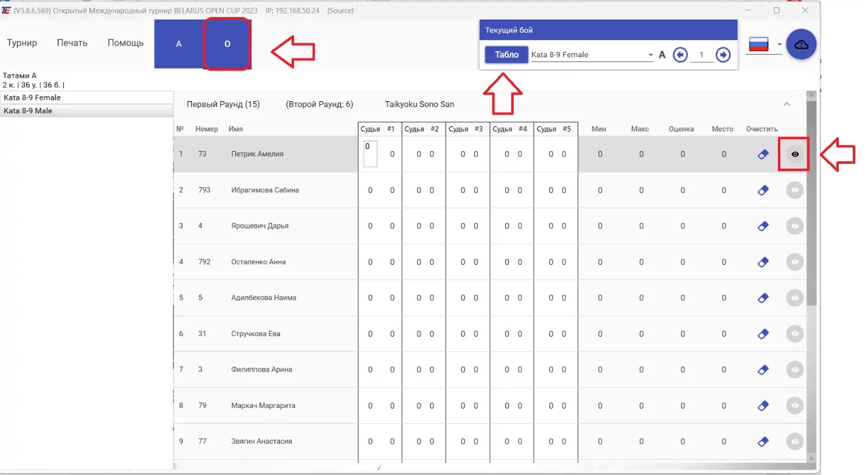Clear scores for Маркач Маргарита
Viewport: 868px width, 475px height.
coord(763,406)
